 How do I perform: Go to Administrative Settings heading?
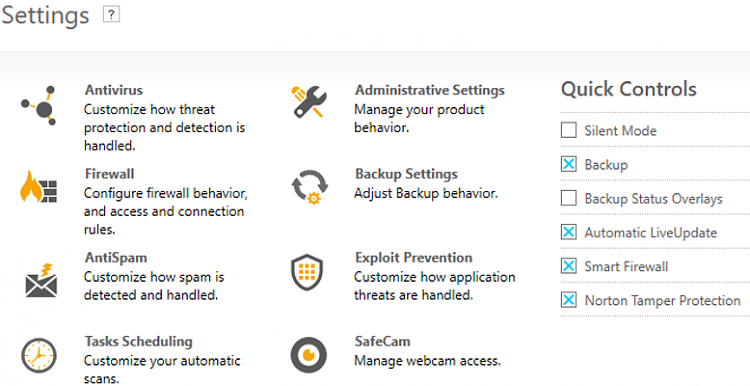pyautogui.click(x=430, y=89)
